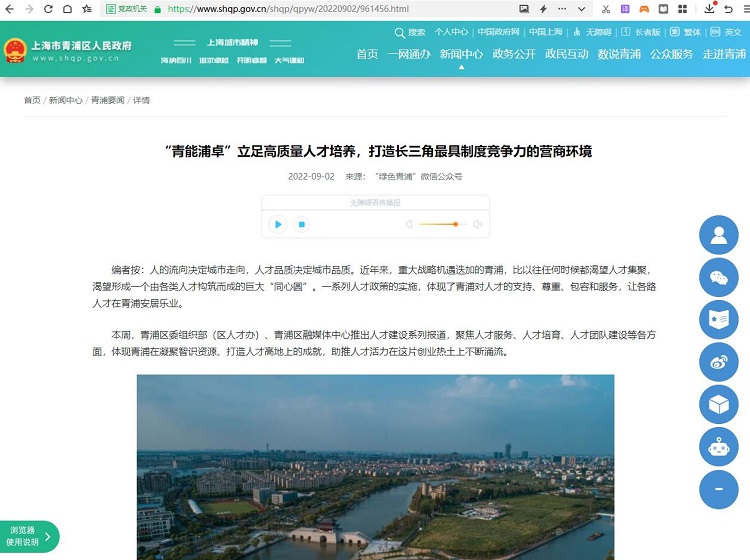Play the accessibility audio broadcast

[278, 225]
